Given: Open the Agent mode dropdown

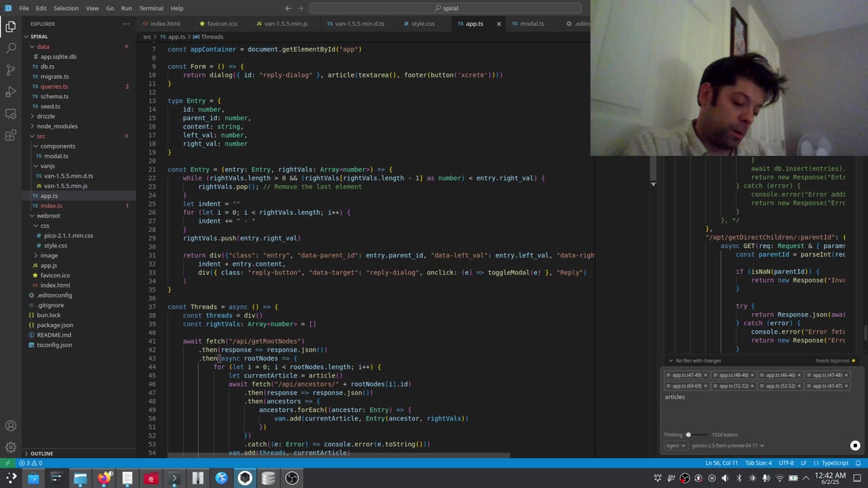Looking at the screenshot, I should click(675, 445).
